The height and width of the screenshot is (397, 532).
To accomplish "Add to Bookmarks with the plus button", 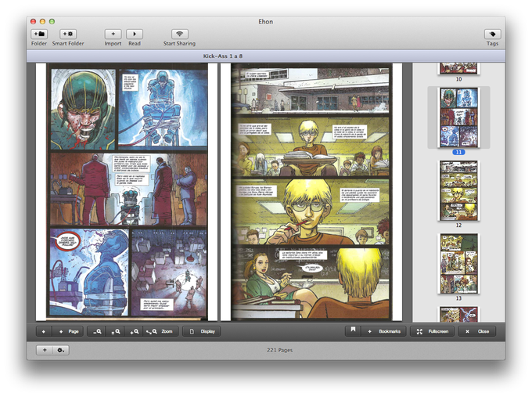I will click(x=383, y=331).
